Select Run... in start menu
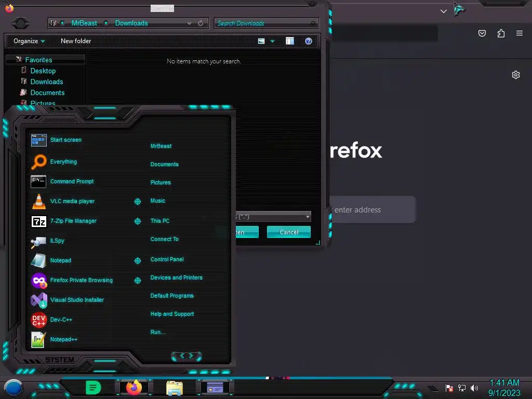This screenshot has height=399, width=532. click(157, 332)
